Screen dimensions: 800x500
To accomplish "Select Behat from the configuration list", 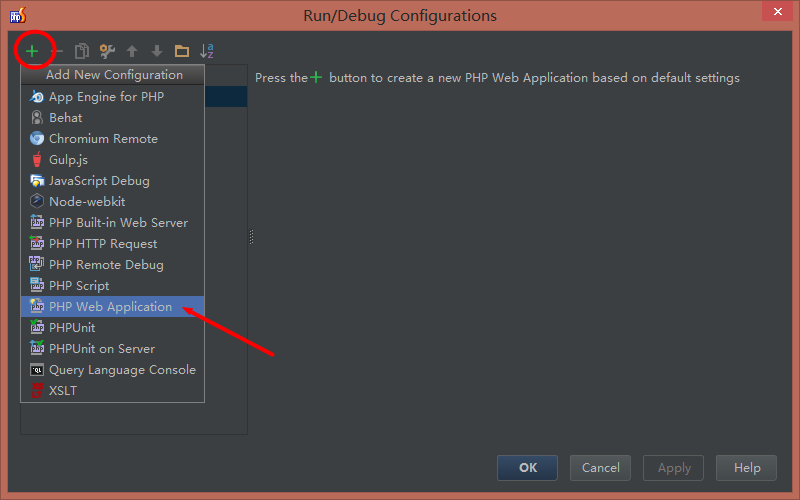I will 112,117.
